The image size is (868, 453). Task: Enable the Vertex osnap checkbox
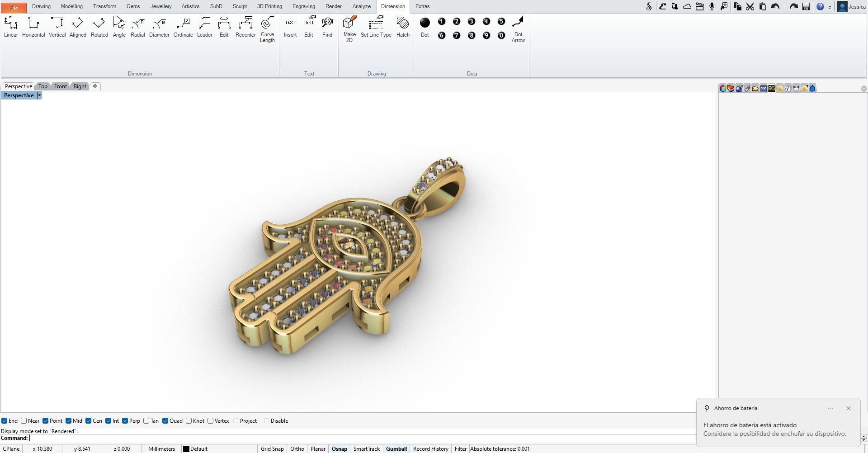211,421
